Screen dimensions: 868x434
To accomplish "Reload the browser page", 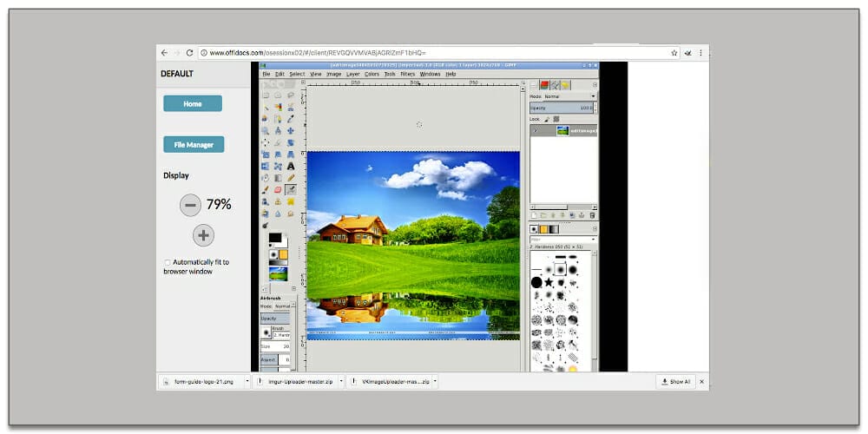I will (189, 53).
